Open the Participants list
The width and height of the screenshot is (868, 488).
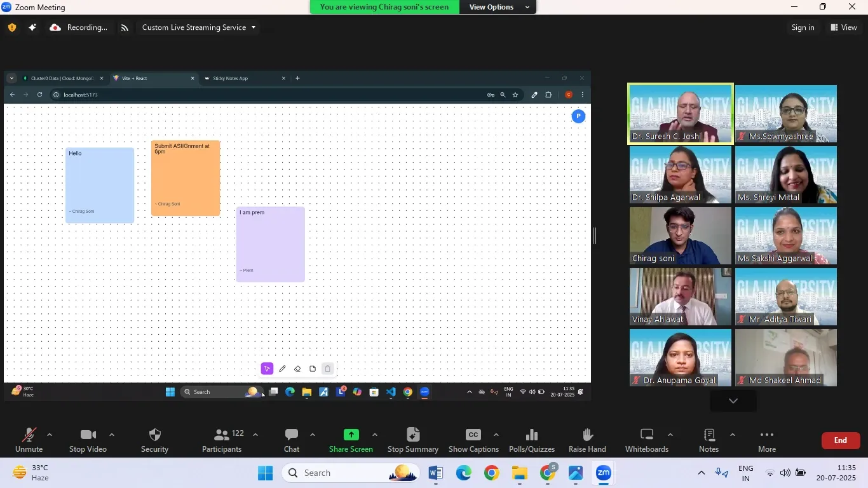222,435
